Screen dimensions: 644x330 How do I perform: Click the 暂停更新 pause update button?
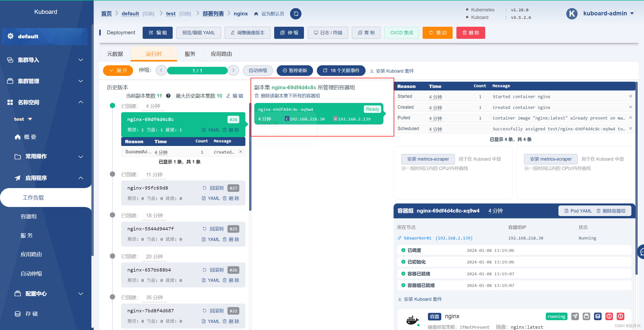point(295,71)
